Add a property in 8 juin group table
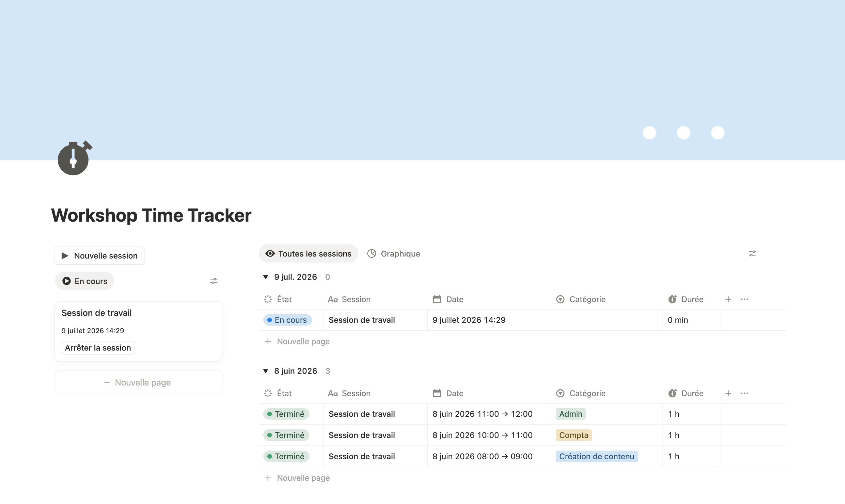This screenshot has height=504, width=845. pos(728,393)
